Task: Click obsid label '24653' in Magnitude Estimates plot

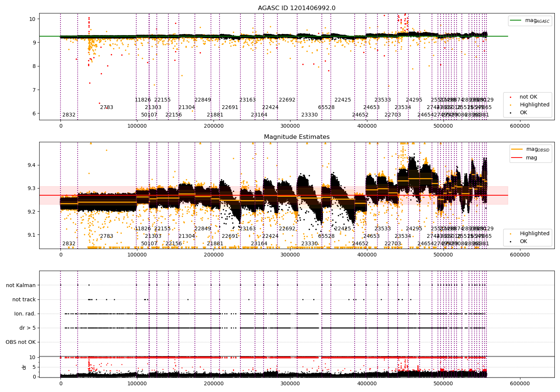Action: tap(371, 236)
